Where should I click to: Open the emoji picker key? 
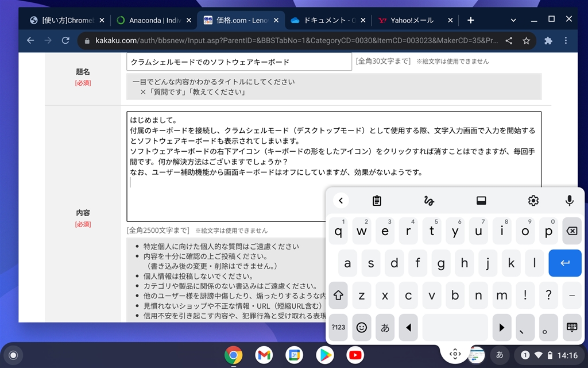pyautogui.click(x=362, y=327)
